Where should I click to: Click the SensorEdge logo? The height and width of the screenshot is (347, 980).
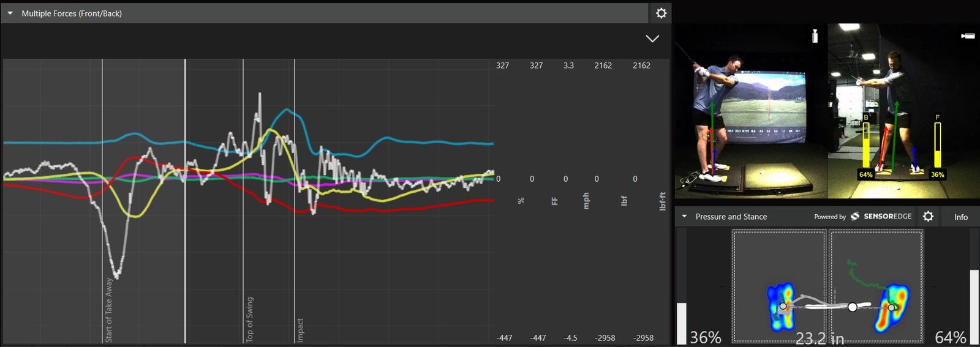point(881,216)
